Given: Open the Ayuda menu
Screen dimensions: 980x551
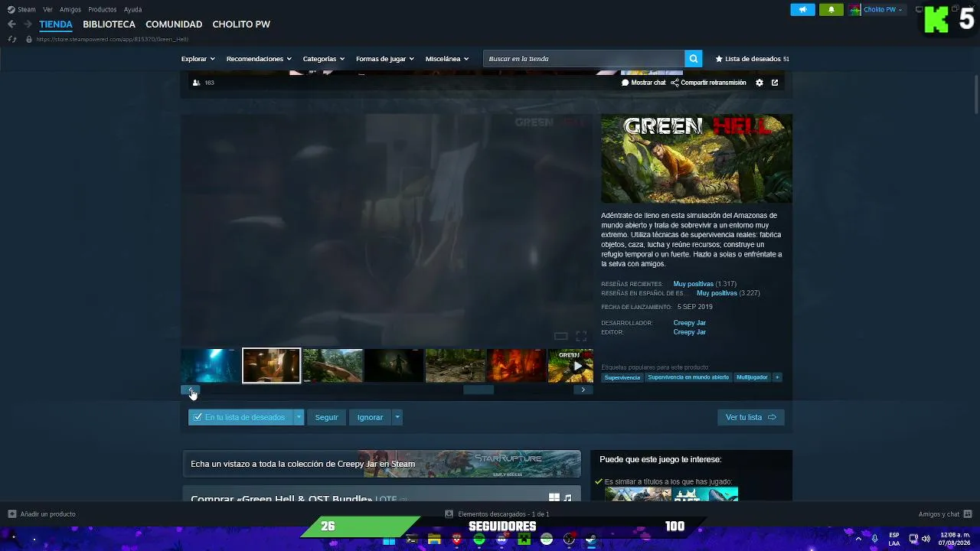Looking at the screenshot, I should click(132, 10).
